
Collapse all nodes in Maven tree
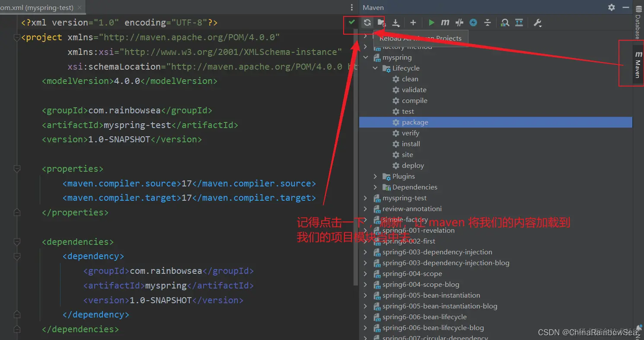point(488,22)
